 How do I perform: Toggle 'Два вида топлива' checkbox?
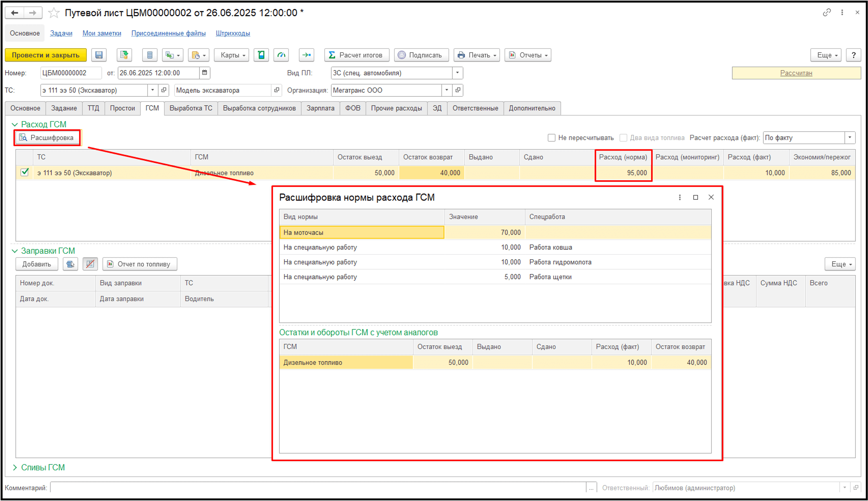tap(624, 138)
